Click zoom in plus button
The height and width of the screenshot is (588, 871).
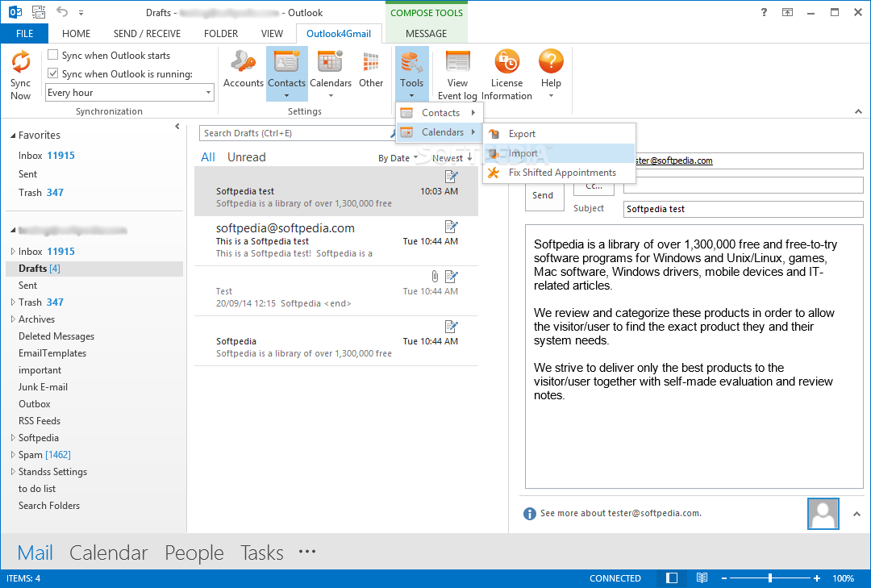coord(816,578)
